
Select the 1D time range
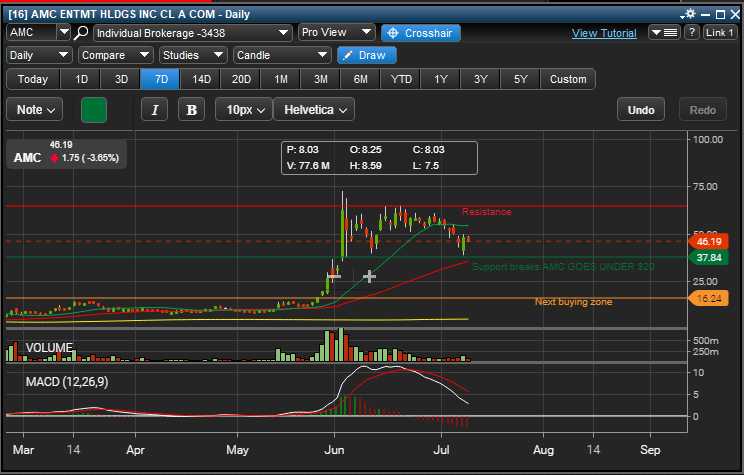point(81,79)
